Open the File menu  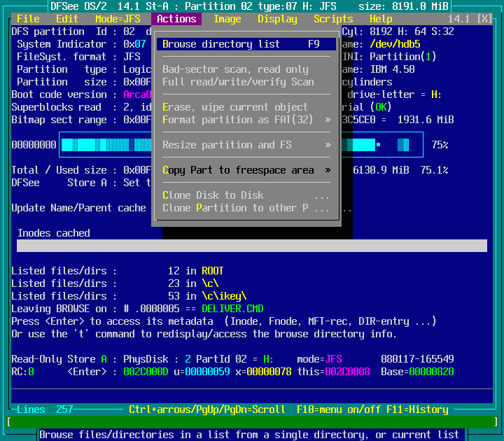(28, 19)
